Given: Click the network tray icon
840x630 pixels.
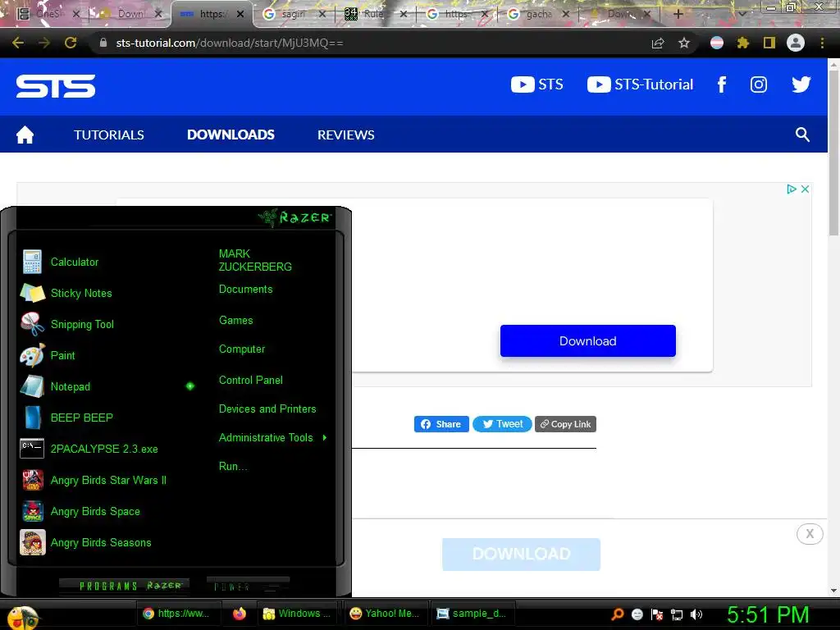Looking at the screenshot, I should coord(677,614).
